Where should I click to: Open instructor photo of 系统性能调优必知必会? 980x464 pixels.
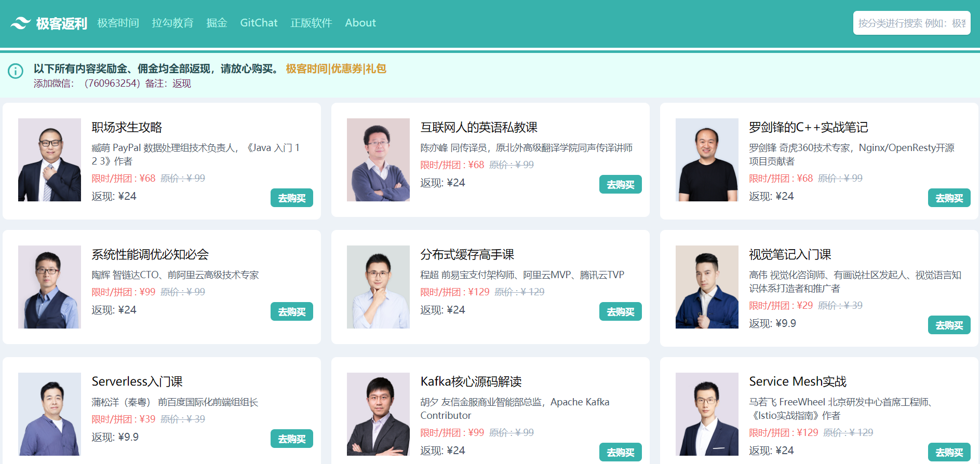tap(49, 287)
